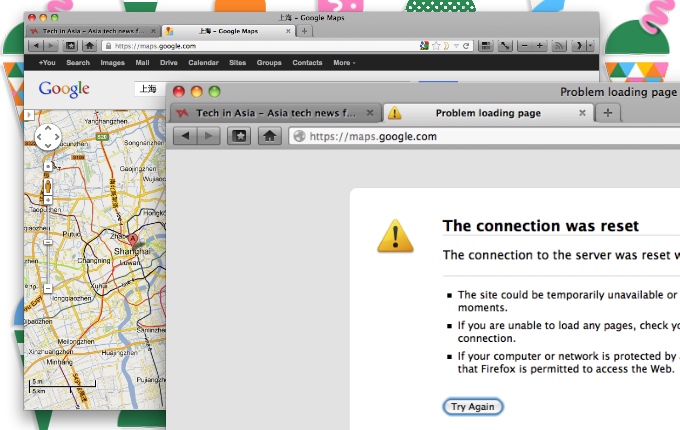Click globe site-identity icon in front window address bar
This screenshot has width=680, height=430.
299,136
